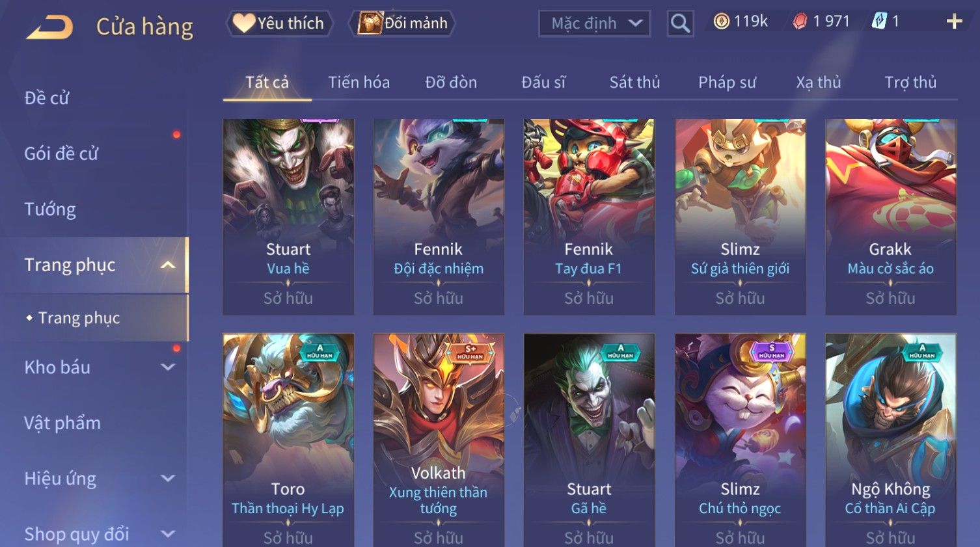Select the Stuart Vua hề skin card
Screen dimensions: 980x547
pos(288,217)
